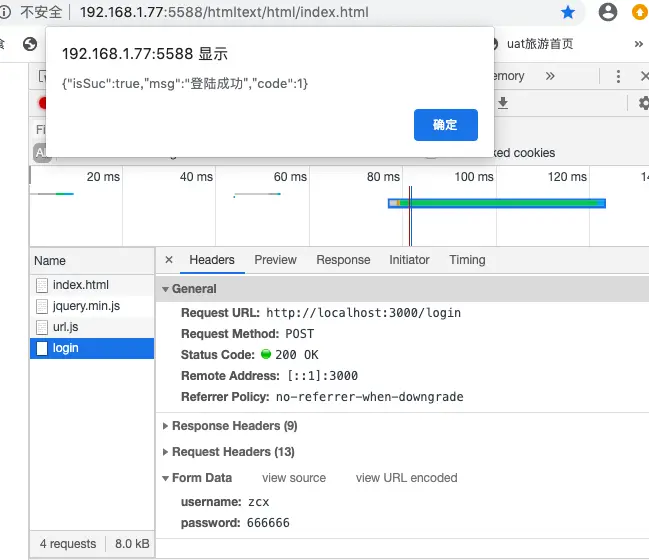
Task: Click the site info icon beside 不安全
Action: [5, 12]
